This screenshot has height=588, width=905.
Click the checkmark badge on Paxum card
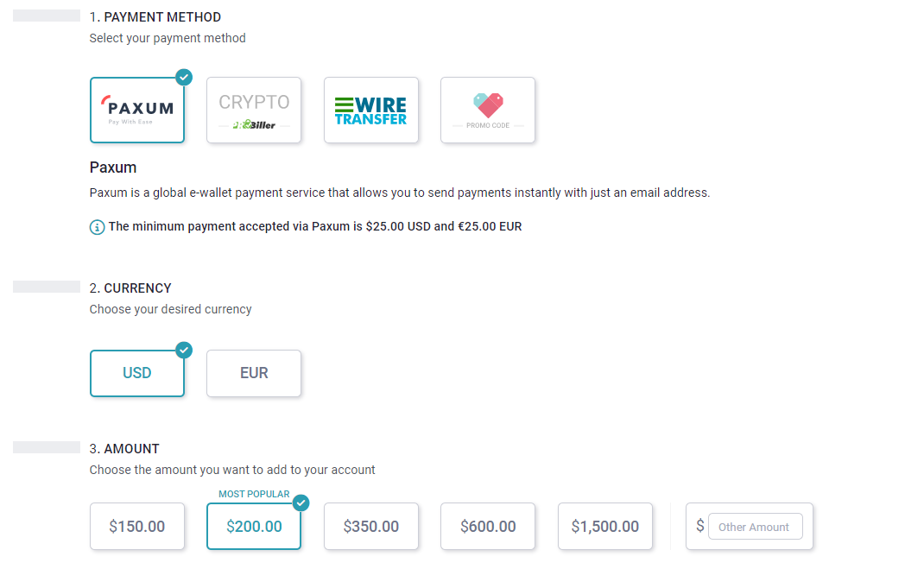tap(184, 77)
